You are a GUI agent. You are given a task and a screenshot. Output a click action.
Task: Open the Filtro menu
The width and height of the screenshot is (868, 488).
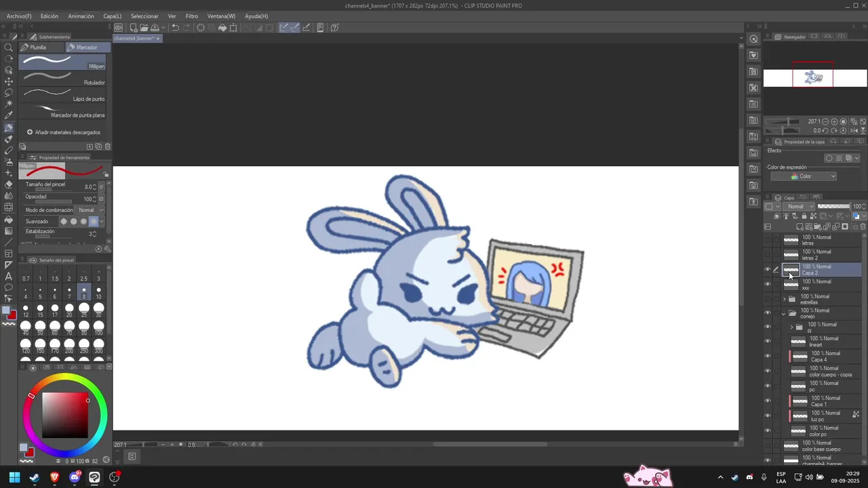[x=192, y=16]
